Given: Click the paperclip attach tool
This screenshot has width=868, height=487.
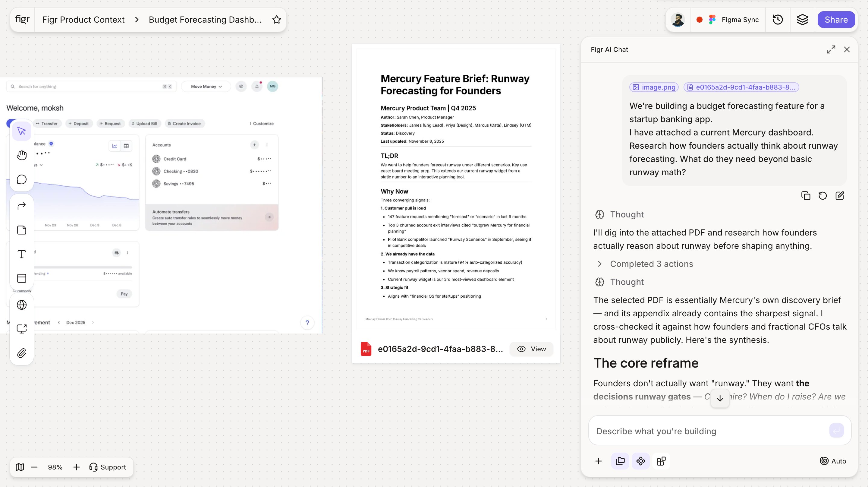Looking at the screenshot, I should tap(22, 353).
